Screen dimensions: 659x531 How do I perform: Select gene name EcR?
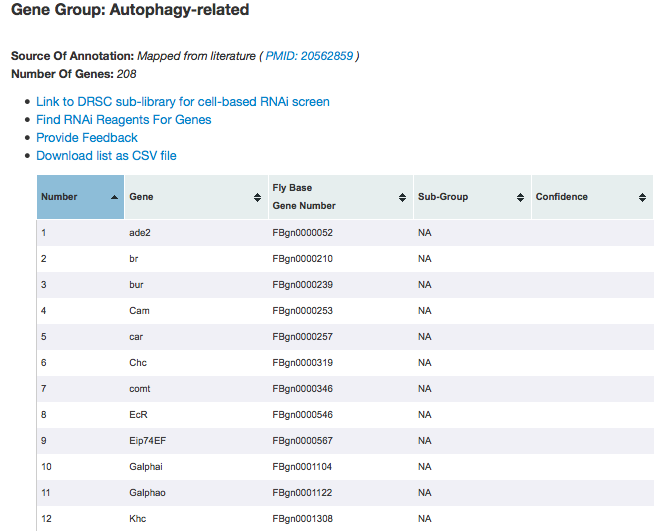click(x=138, y=415)
